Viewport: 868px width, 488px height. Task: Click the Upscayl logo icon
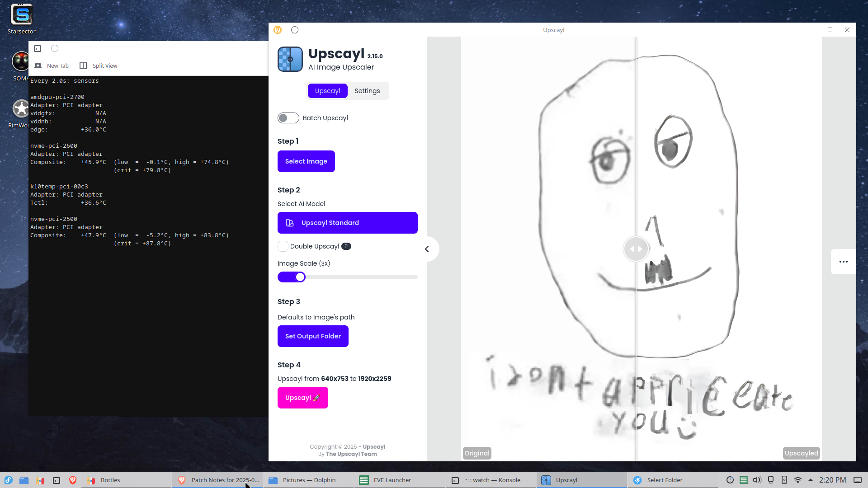click(x=290, y=59)
